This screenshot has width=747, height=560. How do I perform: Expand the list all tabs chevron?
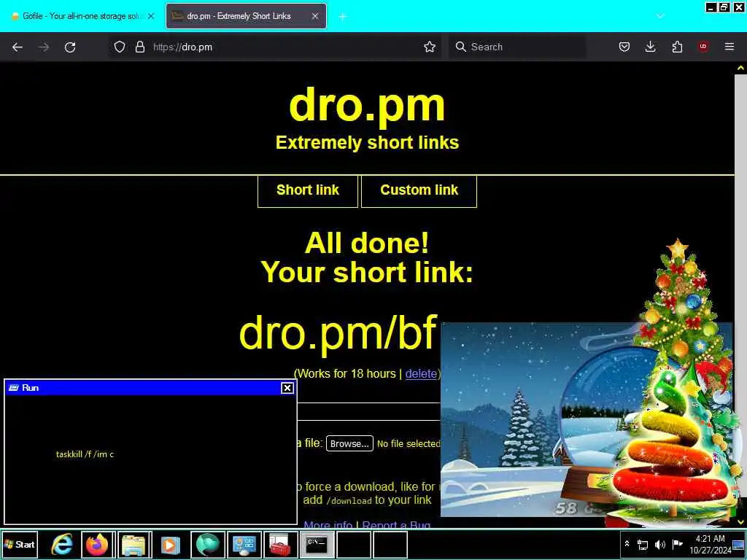(x=659, y=16)
